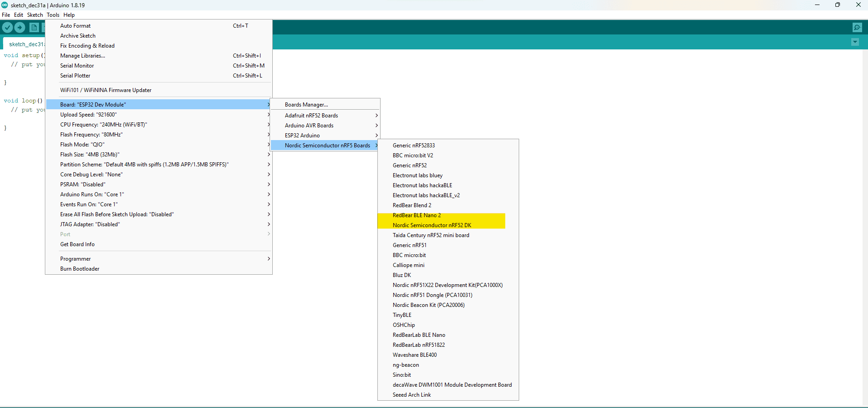The width and height of the screenshot is (868, 408).
Task: Expand Events Run On: "Core 1" submenu
Action: pos(159,204)
